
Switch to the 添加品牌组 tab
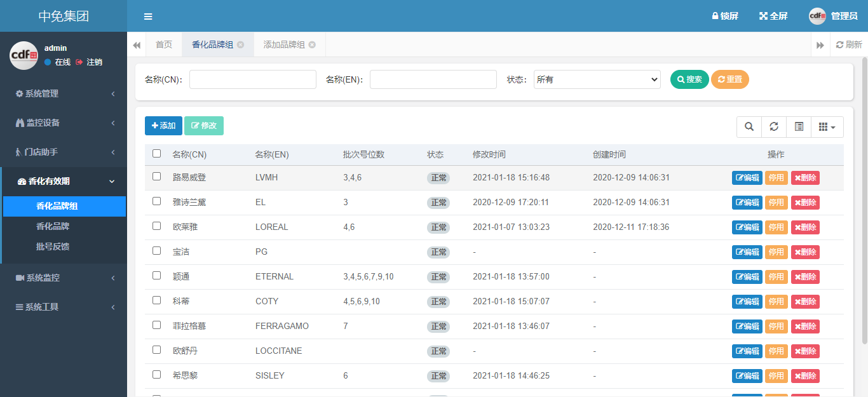click(284, 44)
